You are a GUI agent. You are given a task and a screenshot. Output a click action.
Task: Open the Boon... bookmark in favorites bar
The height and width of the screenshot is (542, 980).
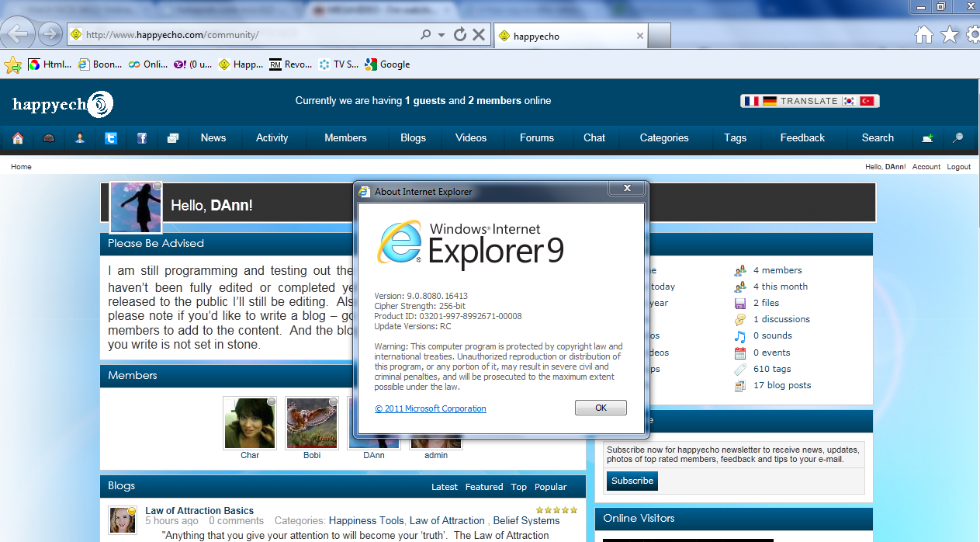[x=100, y=64]
